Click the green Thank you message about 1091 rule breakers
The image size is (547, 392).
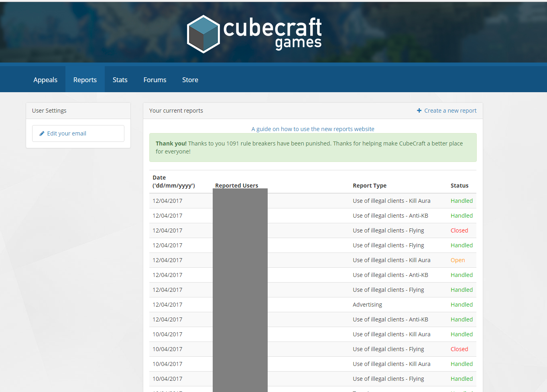(313, 148)
